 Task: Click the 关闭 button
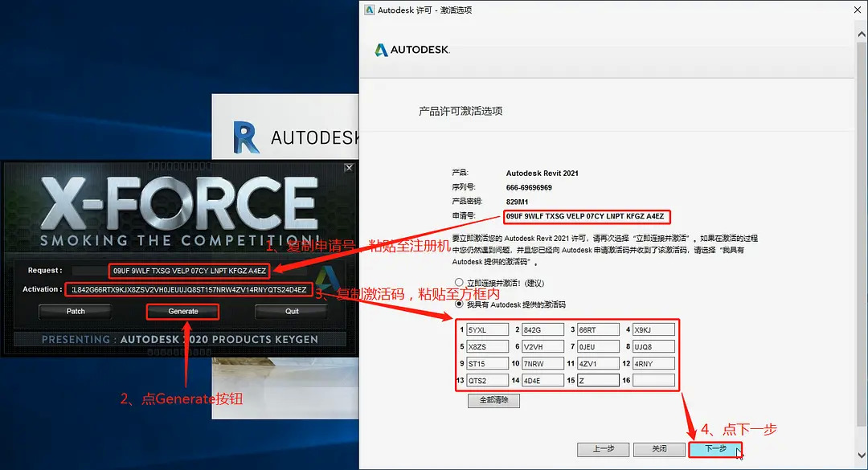[658, 449]
